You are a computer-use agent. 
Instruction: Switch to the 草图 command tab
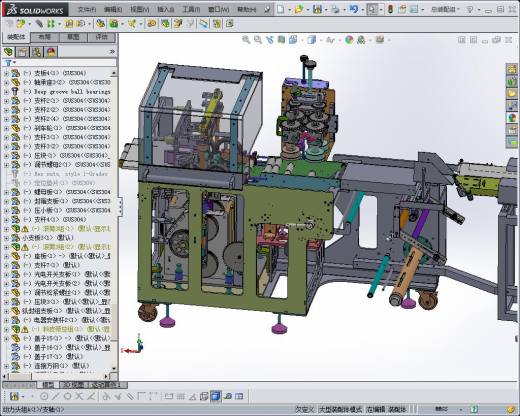[73, 37]
